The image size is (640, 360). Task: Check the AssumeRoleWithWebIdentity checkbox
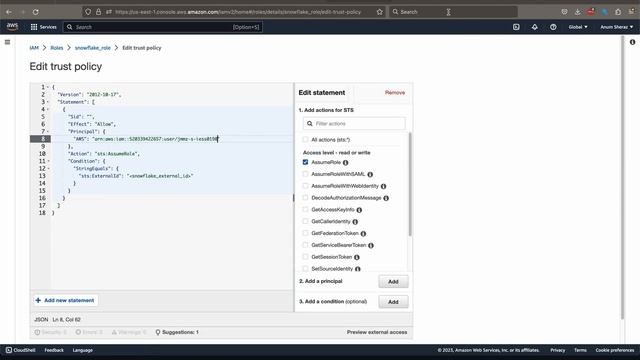[305, 186]
